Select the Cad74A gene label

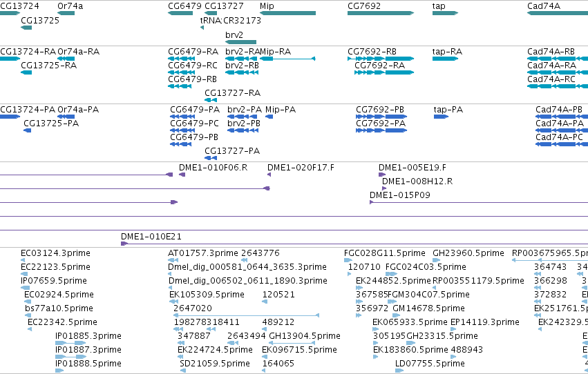point(544,6)
